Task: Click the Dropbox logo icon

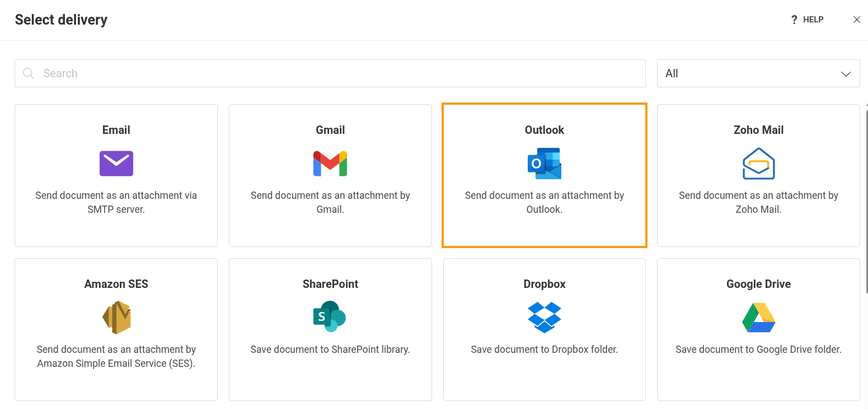Action: (545, 317)
